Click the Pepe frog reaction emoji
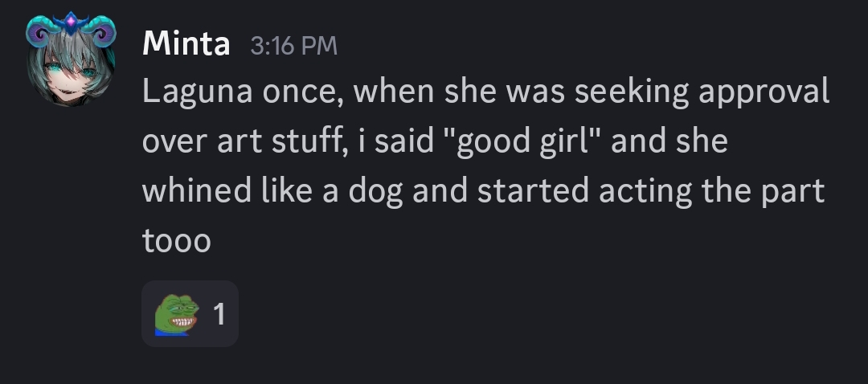 coord(176,314)
